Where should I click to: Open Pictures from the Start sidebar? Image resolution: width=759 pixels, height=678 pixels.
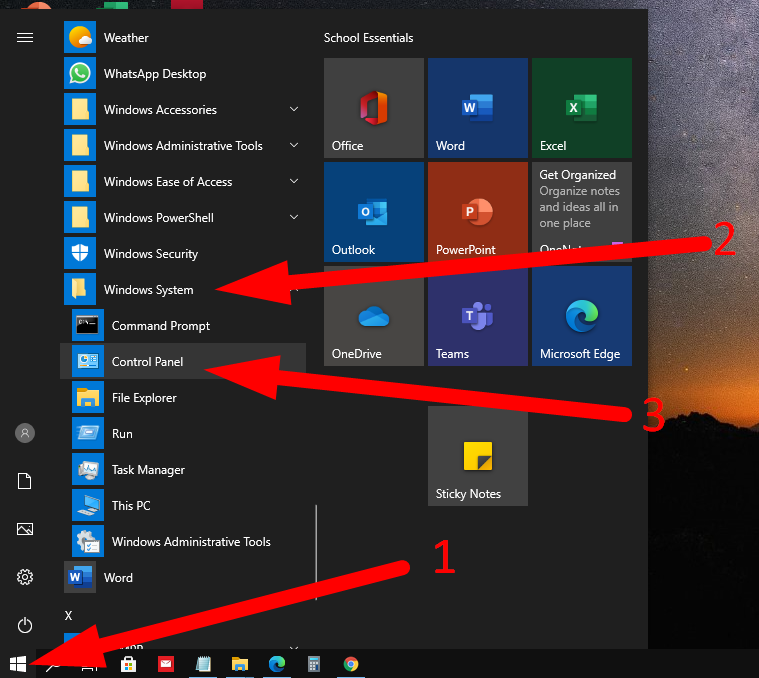click(x=25, y=529)
